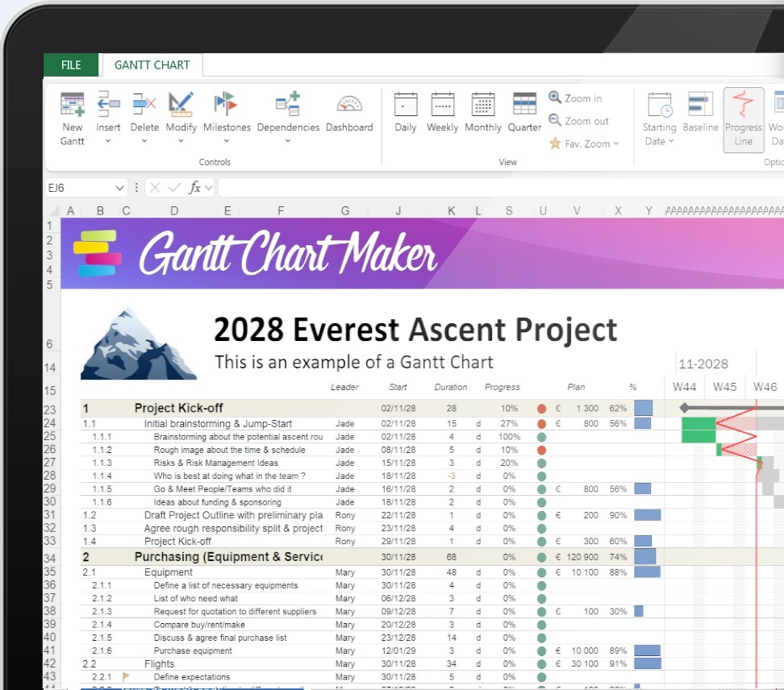Select the Monthly view icon
Viewport: 784px width, 690px height.
pyautogui.click(x=483, y=104)
